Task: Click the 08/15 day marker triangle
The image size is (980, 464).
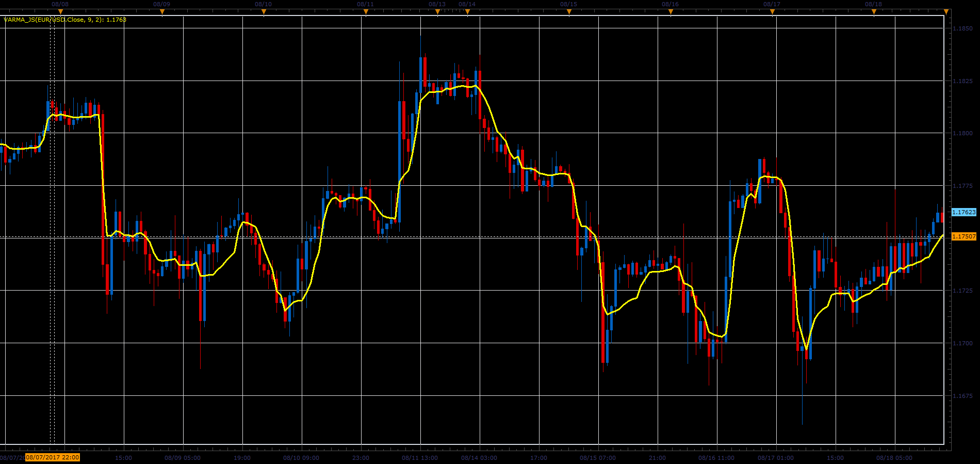Action: 569,11
